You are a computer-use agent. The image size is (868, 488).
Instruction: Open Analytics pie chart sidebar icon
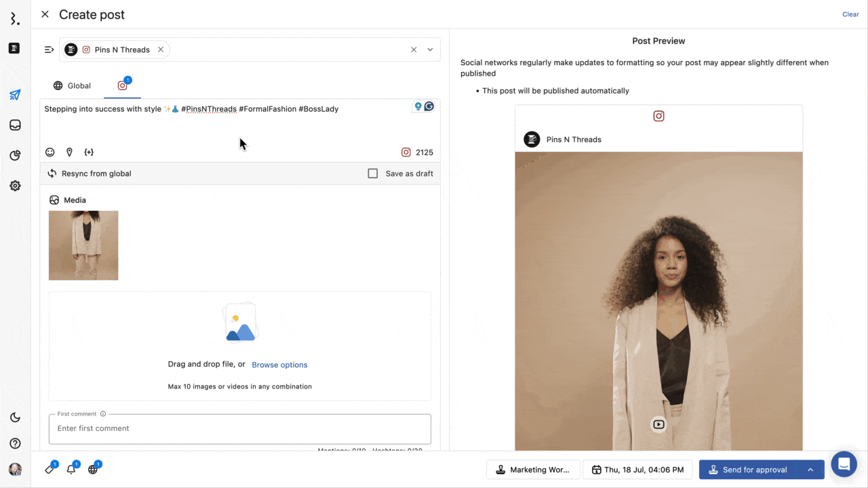pos(15,156)
